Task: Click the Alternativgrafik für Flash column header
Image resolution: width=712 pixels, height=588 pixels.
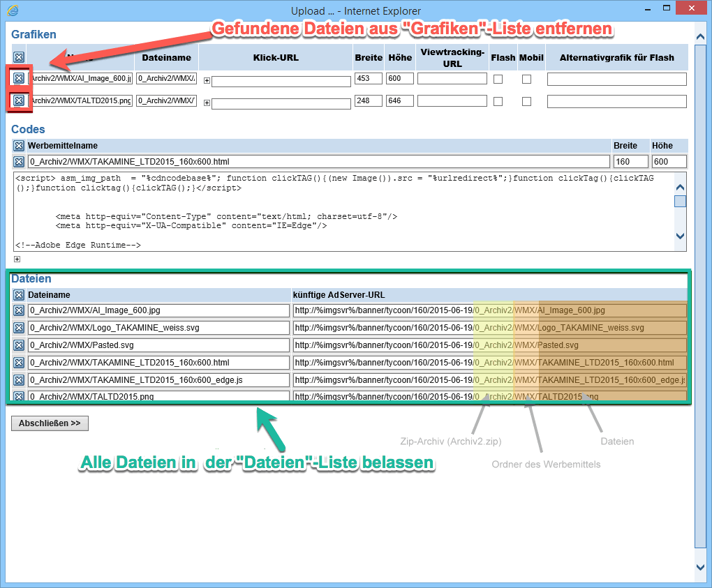Action: pyautogui.click(x=616, y=58)
